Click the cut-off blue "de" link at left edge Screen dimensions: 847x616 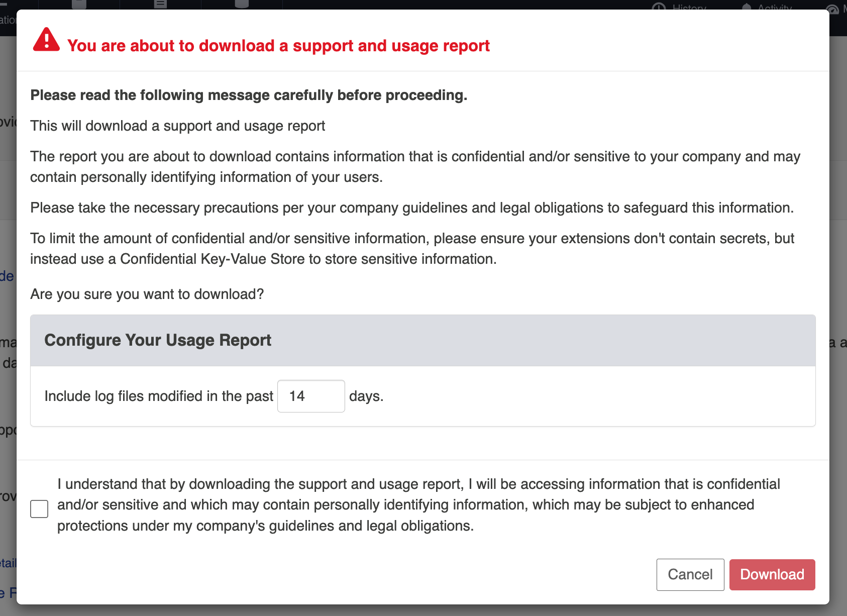pos(7,276)
